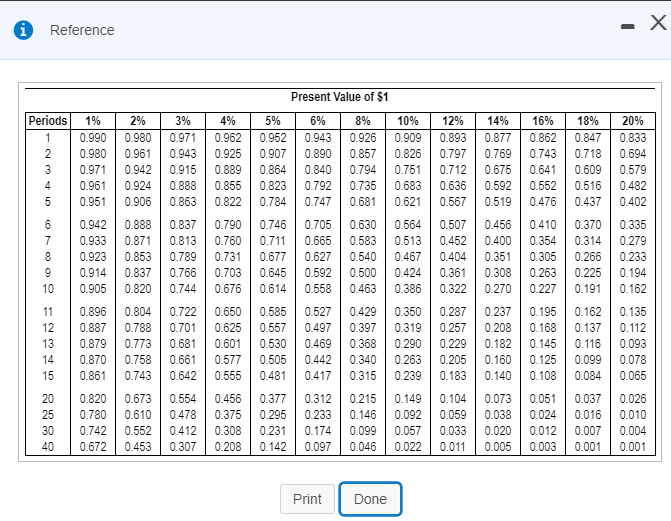Click period 7 value 0.452 under 12%
671x521 pixels.
tap(453, 241)
